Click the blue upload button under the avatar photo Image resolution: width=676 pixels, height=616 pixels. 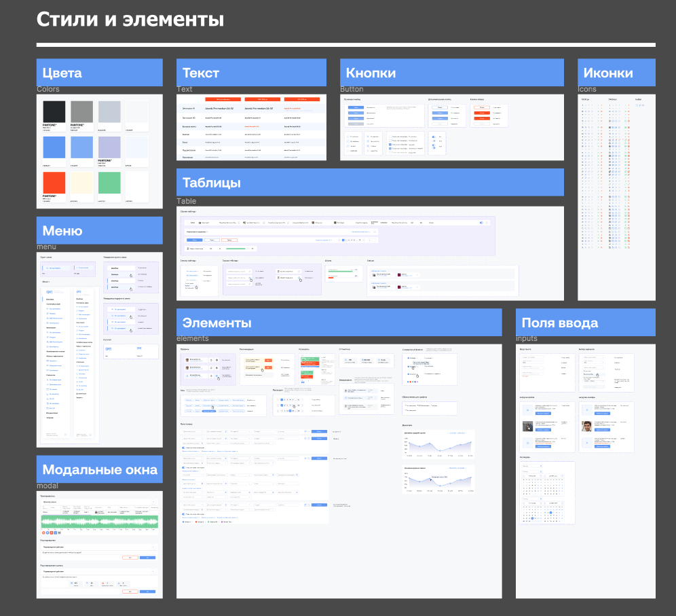coord(602,430)
